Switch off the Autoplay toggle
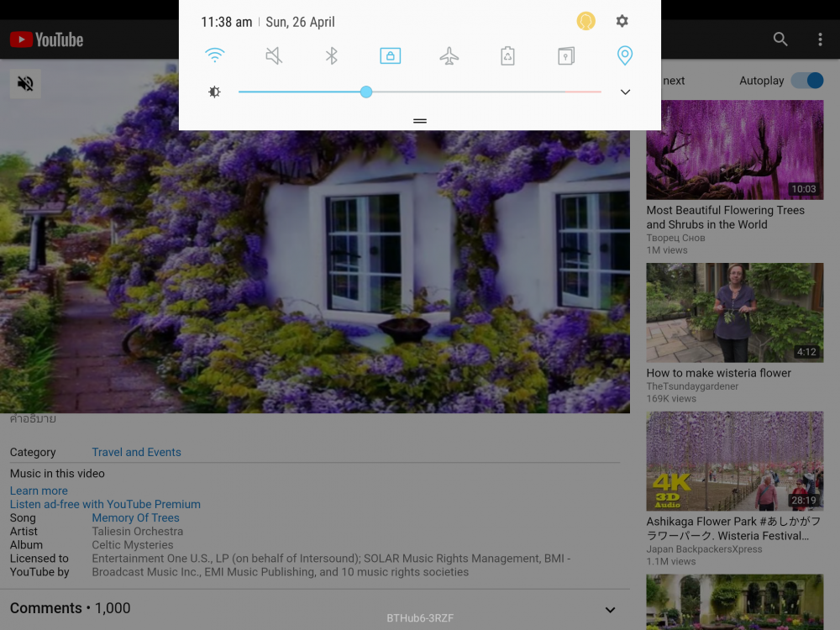840x630 pixels. pyautogui.click(x=807, y=81)
